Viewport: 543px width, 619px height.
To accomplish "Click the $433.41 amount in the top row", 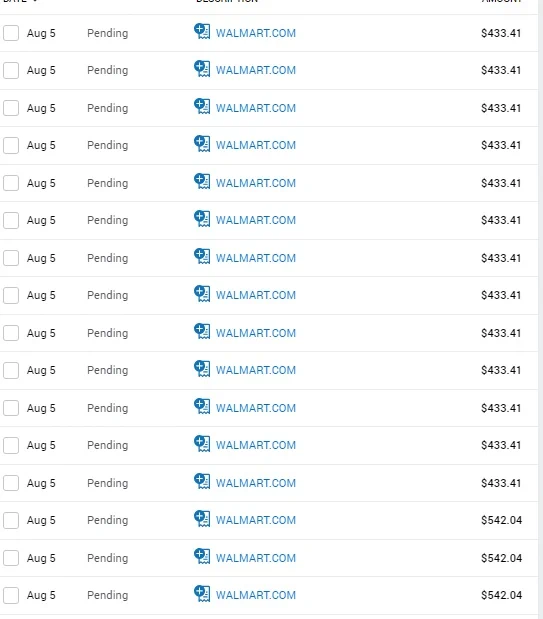I will 501,33.
